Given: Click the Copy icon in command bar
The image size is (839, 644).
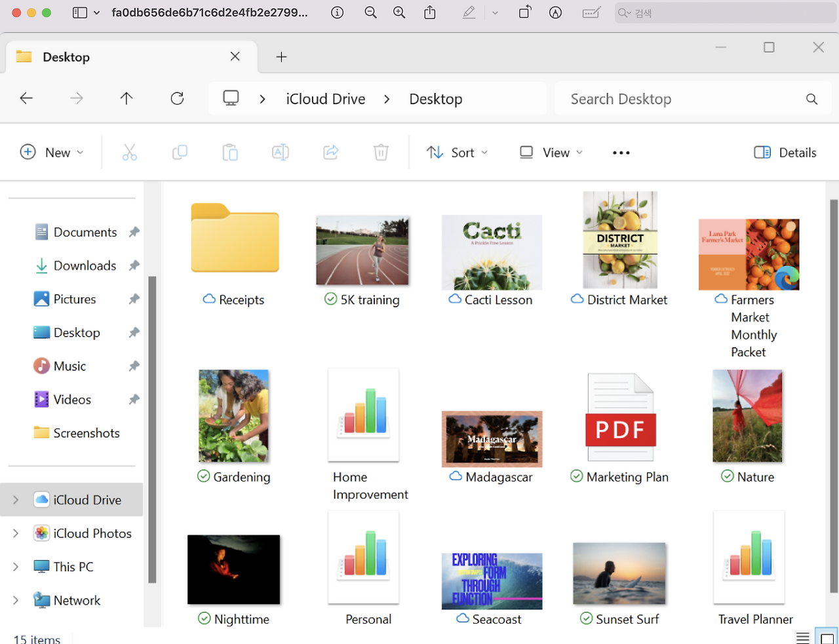Looking at the screenshot, I should (180, 153).
